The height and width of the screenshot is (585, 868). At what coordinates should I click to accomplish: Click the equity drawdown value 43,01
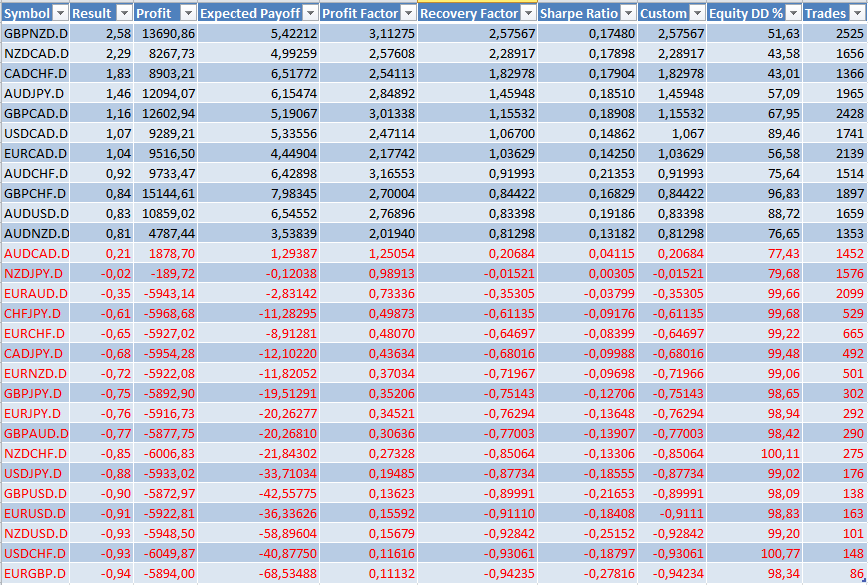pyautogui.click(x=783, y=74)
